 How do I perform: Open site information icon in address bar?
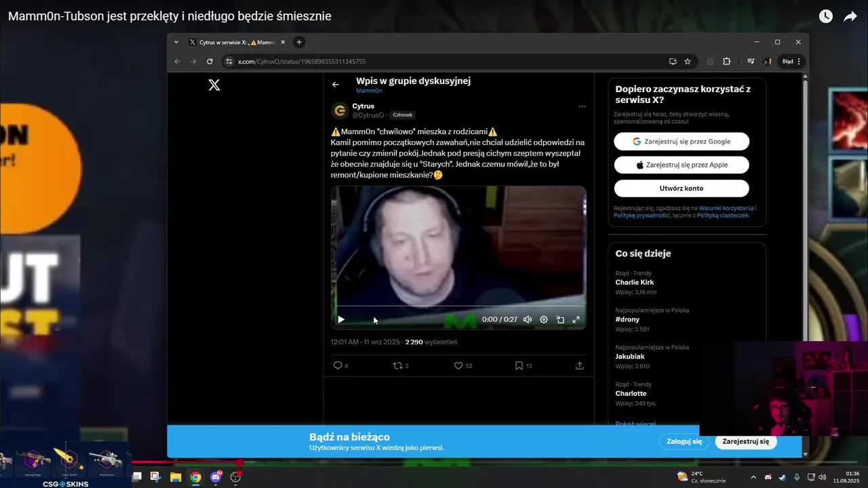pyautogui.click(x=229, y=61)
